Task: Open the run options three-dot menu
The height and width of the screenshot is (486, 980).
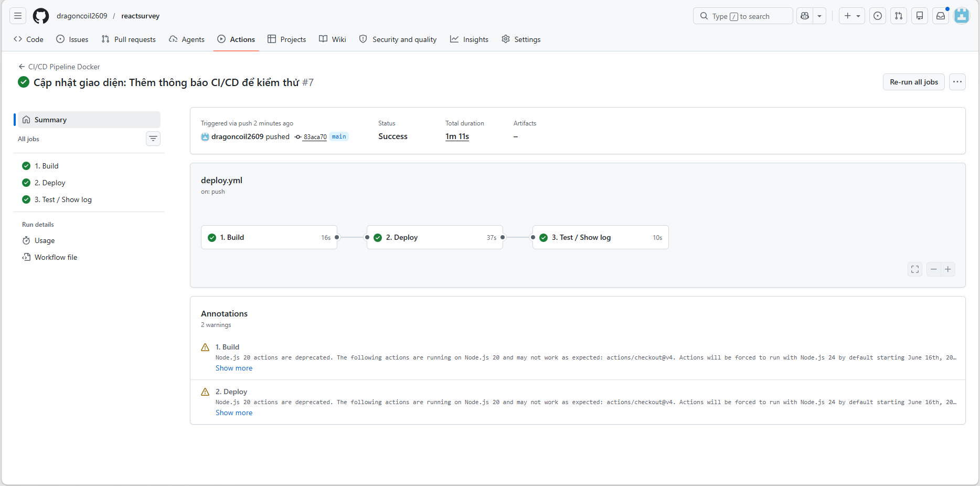Action: tap(957, 82)
